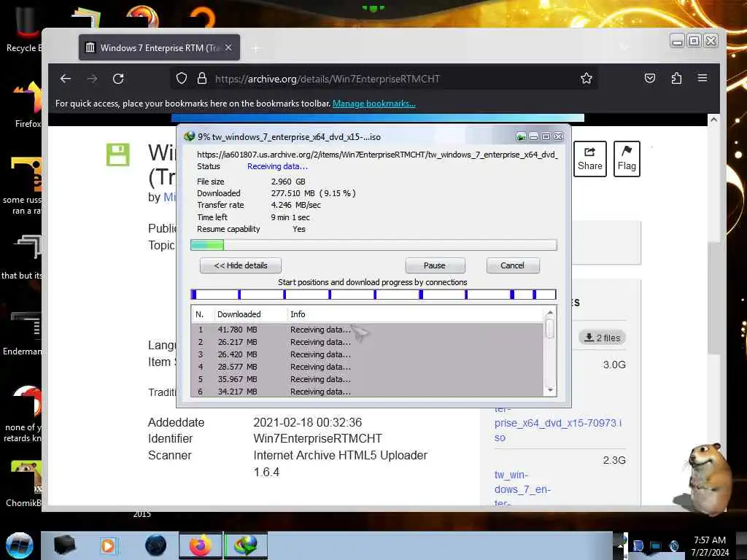
Task: Click Firefox taskbar button
Action: pos(201,545)
